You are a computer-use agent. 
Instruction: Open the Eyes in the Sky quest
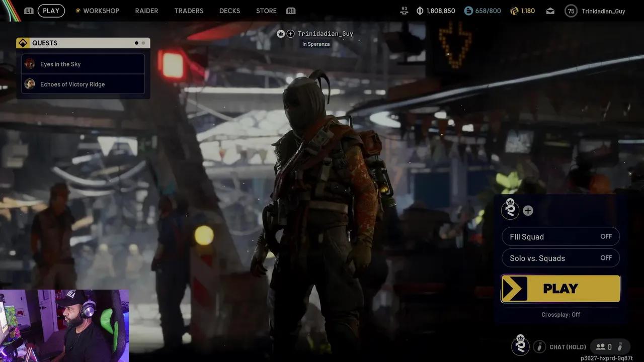pyautogui.click(x=83, y=64)
